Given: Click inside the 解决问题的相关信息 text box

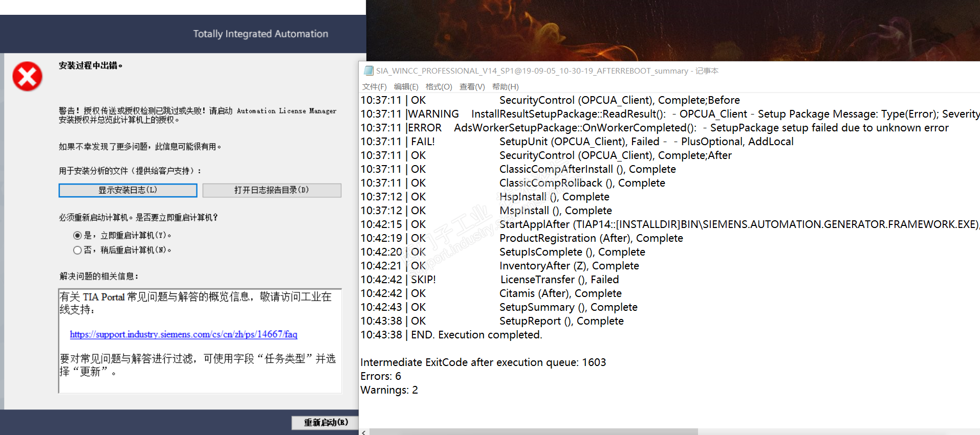Looking at the screenshot, I should point(200,341).
